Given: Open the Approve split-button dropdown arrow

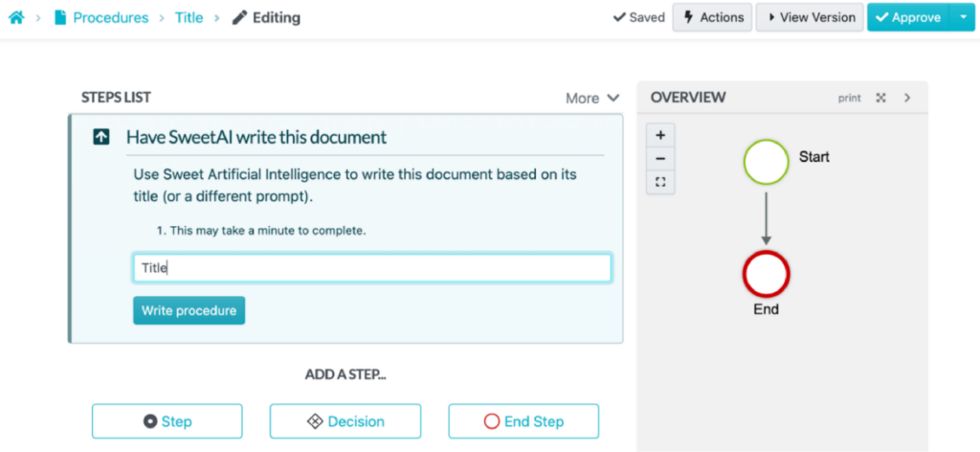Looking at the screenshot, I should coord(962,17).
